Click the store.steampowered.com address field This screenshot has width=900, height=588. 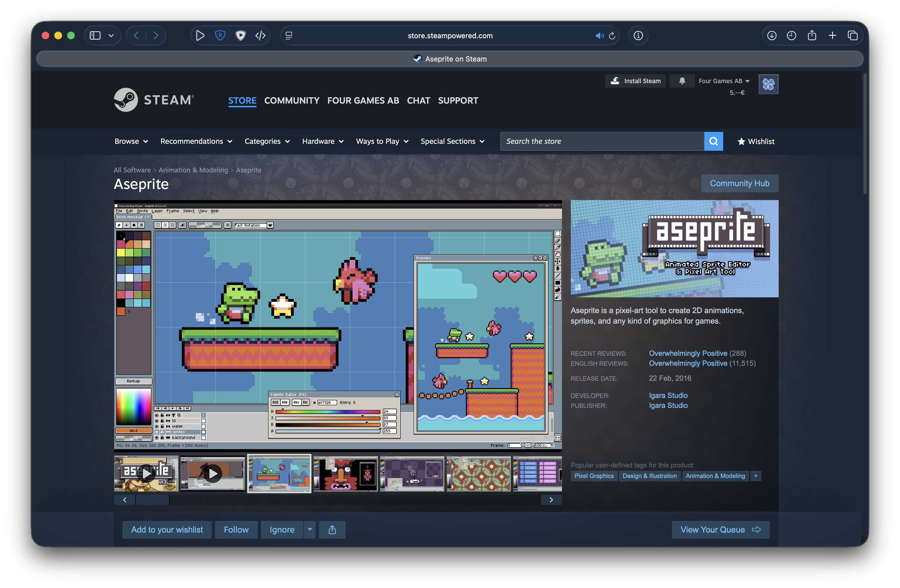(x=450, y=35)
